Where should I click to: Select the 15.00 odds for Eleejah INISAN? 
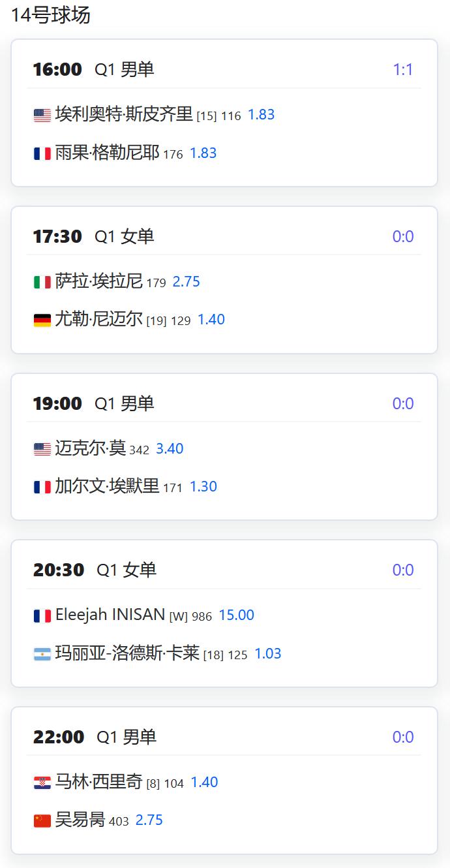click(236, 615)
